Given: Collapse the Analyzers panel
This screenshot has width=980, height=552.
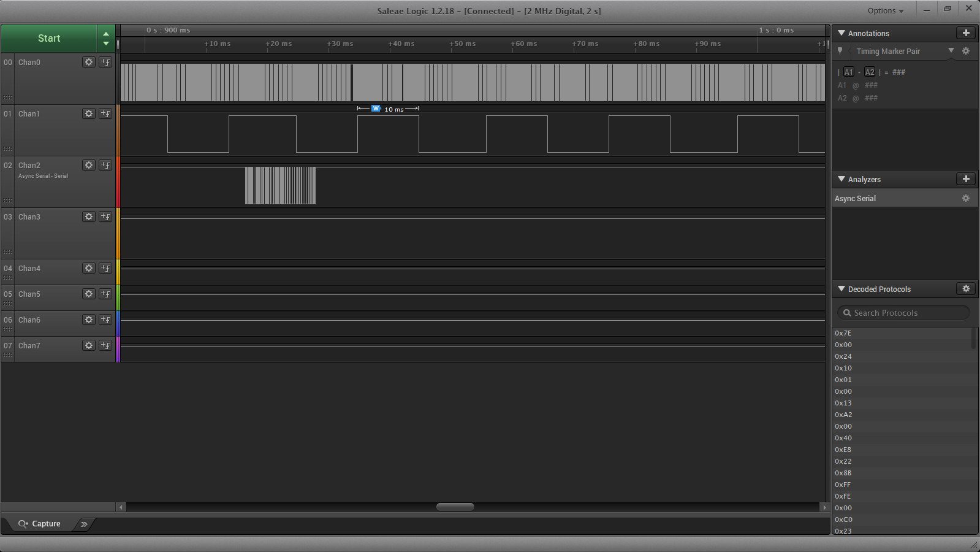Looking at the screenshot, I should 841,179.
